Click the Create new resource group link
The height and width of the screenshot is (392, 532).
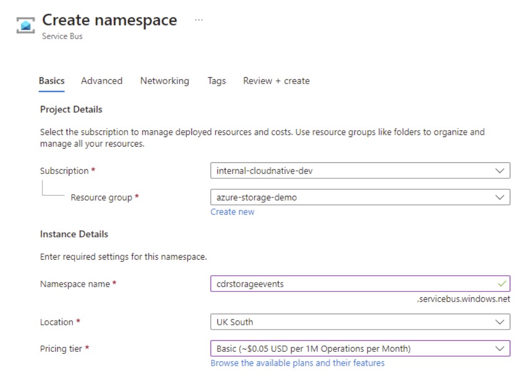pyautogui.click(x=232, y=212)
